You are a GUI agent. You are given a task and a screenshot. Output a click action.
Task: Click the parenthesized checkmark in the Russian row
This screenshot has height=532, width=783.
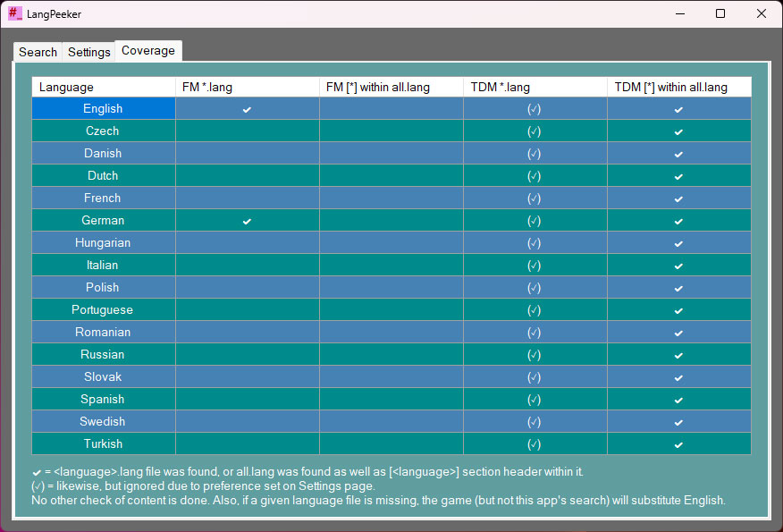coord(535,355)
